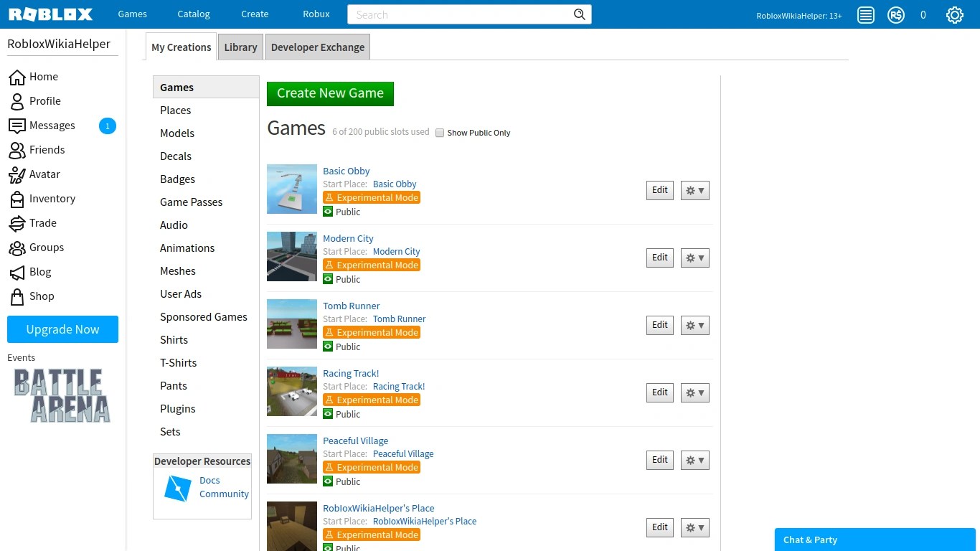Image resolution: width=980 pixels, height=551 pixels.
Task: Open the Catalog menu in header
Action: pyautogui.click(x=194, y=14)
